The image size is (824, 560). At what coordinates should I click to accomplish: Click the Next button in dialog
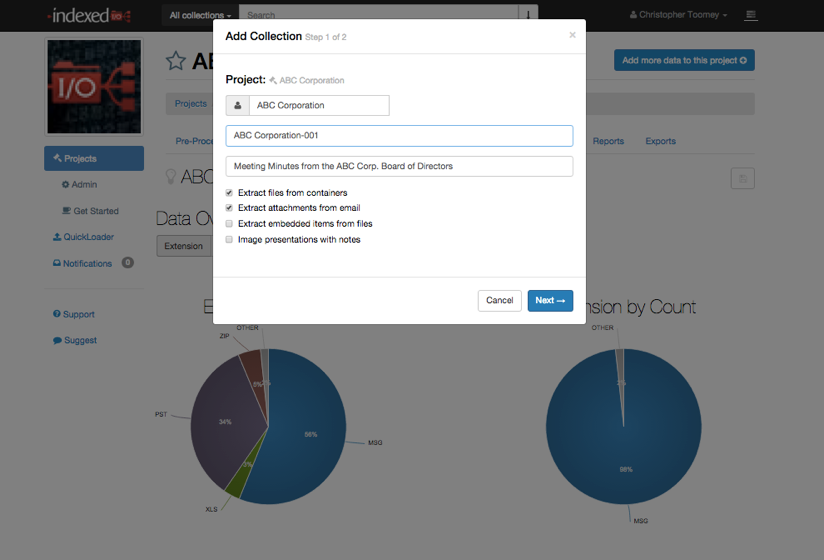pyautogui.click(x=550, y=300)
